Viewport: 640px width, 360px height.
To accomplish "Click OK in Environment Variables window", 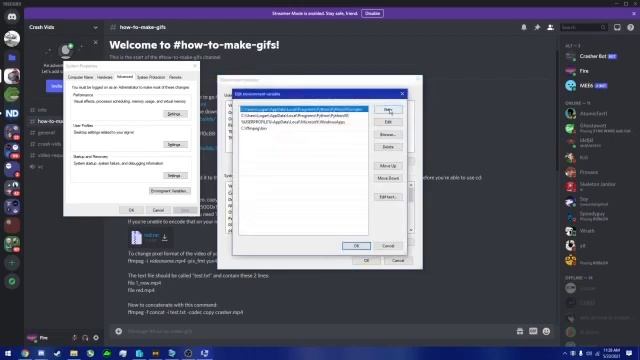I will coord(366,260).
